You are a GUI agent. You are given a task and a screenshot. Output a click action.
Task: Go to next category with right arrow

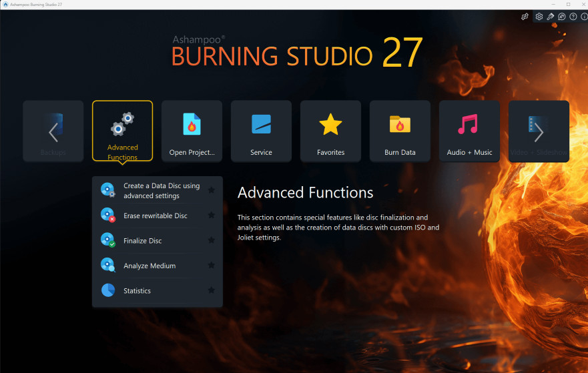click(539, 131)
